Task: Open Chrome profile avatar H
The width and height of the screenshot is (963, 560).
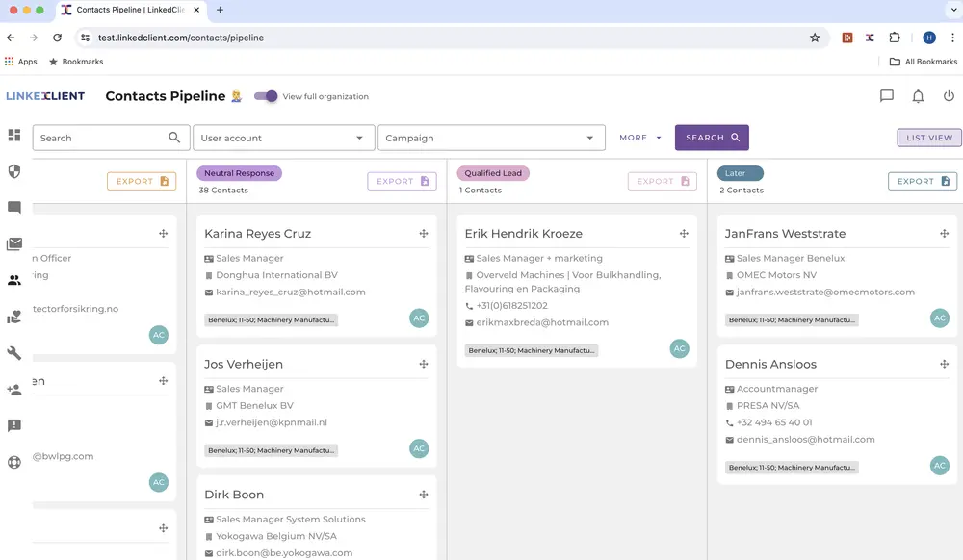Action: pos(929,38)
